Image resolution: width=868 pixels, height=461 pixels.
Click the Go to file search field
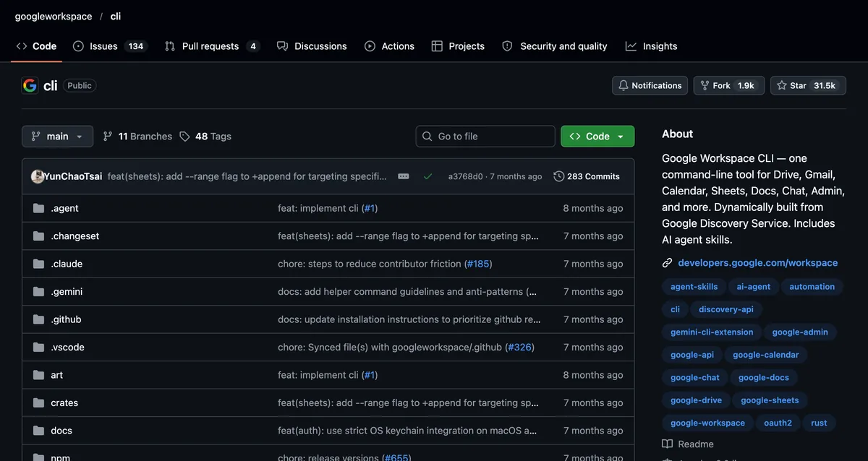(485, 137)
